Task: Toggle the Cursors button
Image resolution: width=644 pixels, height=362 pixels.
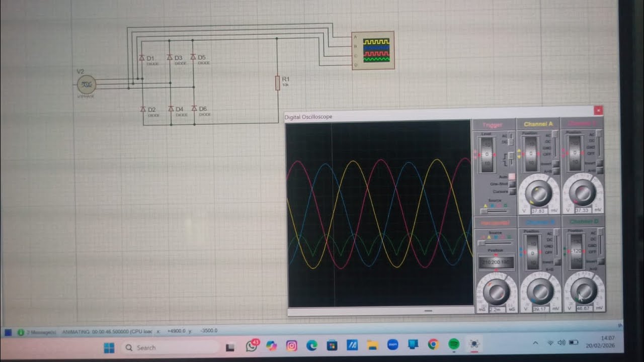Action: [x=512, y=191]
